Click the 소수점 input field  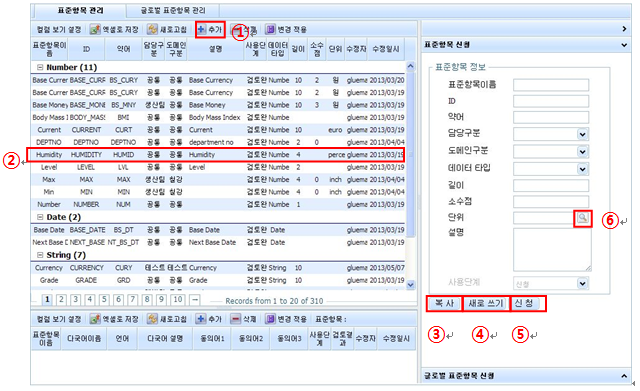pyautogui.click(x=551, y=202)
